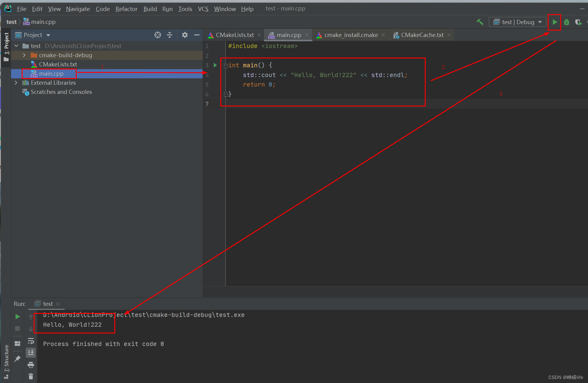
Task: Run with coverage using the shield icon
Action: tap(578, 22)
